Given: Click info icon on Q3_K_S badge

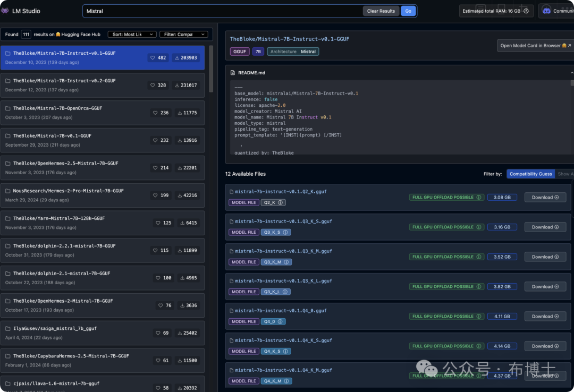Looking at the screenshot, I should [x=285, y=232].
